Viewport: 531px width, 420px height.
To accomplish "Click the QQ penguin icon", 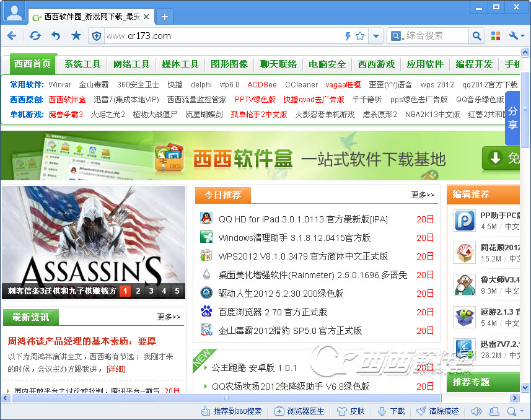I will [x=206, y=219].
